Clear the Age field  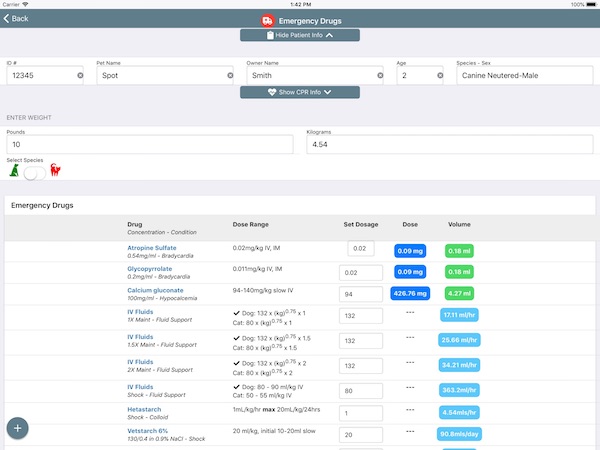440,75
